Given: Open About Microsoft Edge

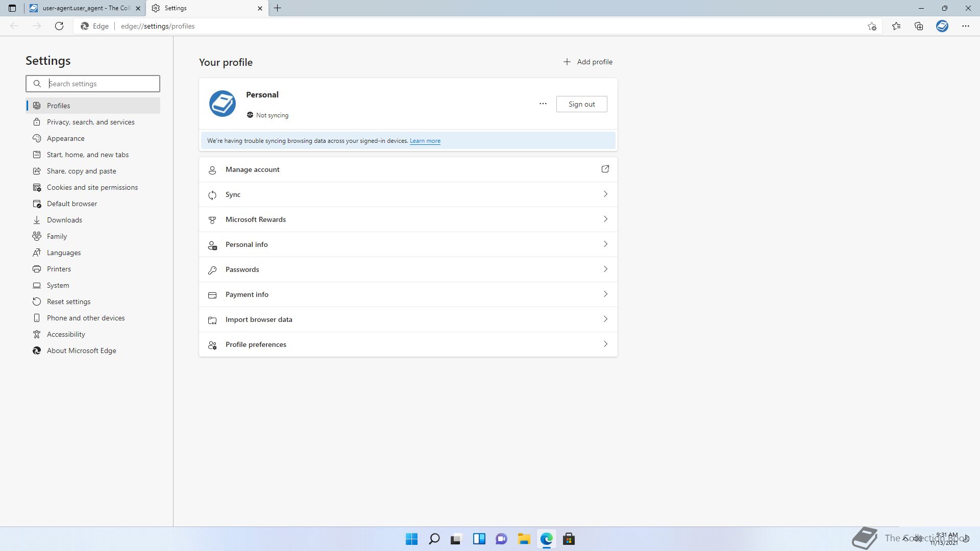Looking at the screenshot, I should (93, 350).
